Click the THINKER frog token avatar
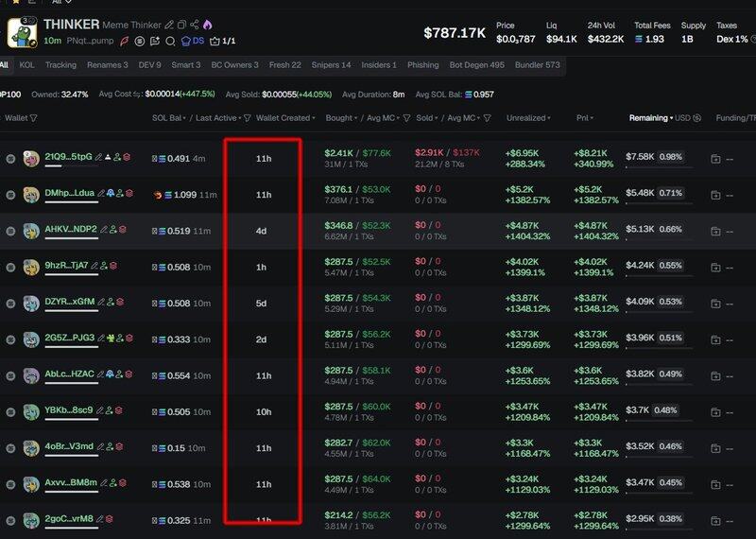 [x=21, y=32]
